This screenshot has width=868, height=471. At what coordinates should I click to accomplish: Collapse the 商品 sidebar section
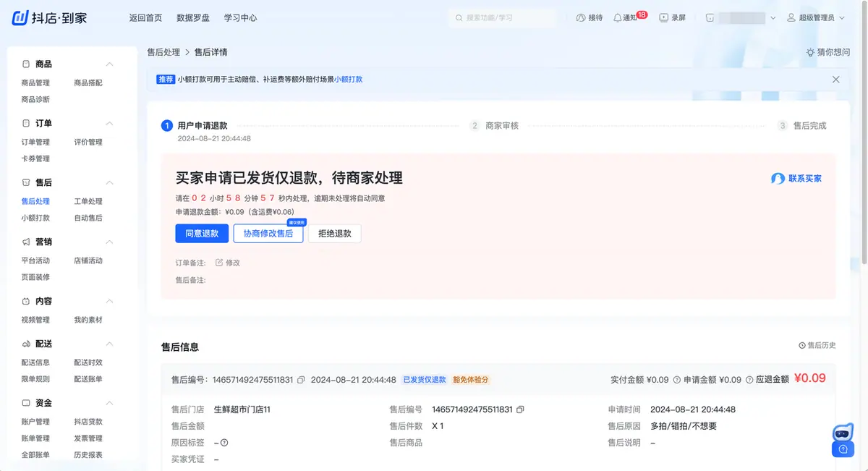(110, 64)
